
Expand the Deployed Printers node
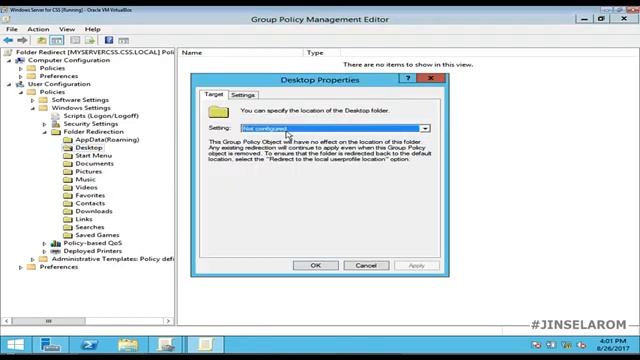44,251
